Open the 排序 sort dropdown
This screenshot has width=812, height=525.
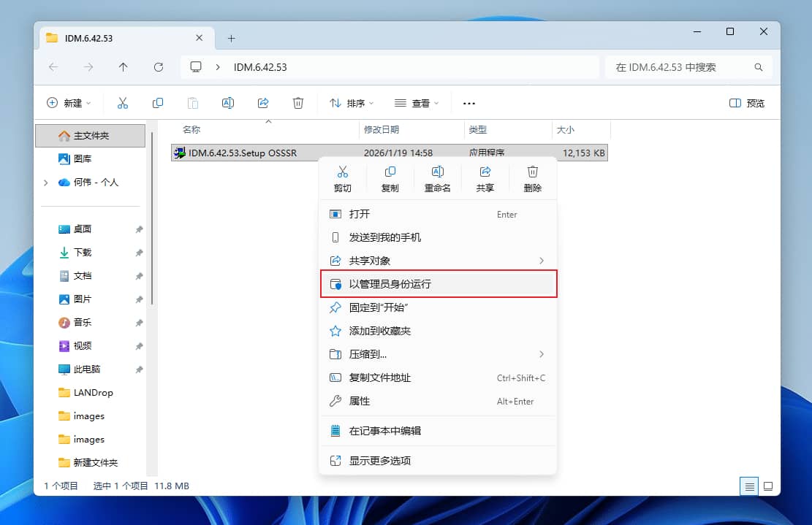point(351,103)
